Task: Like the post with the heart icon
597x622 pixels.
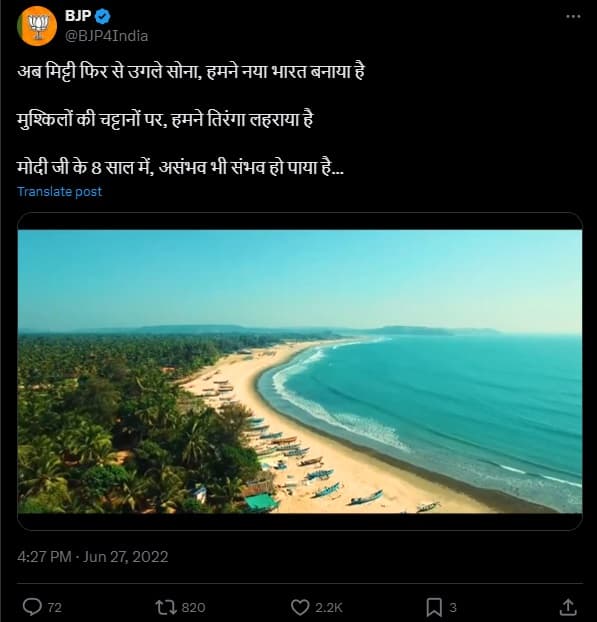Action: [300, 607]
